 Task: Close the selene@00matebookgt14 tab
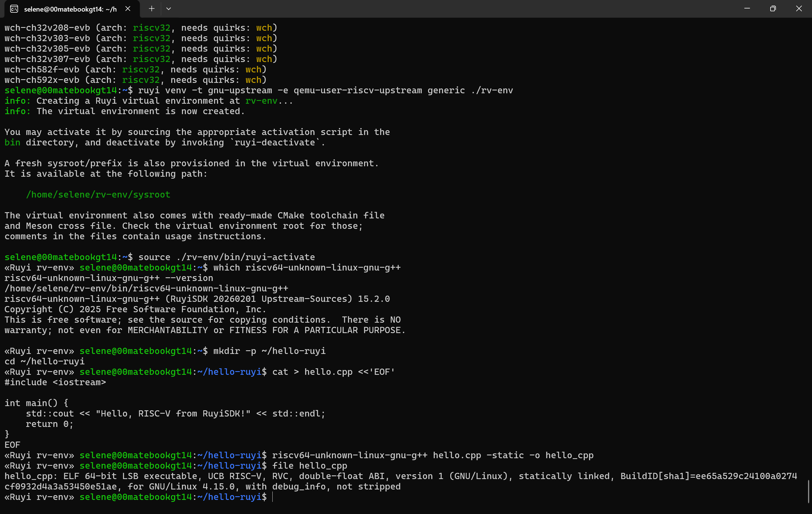pos(128,9)
